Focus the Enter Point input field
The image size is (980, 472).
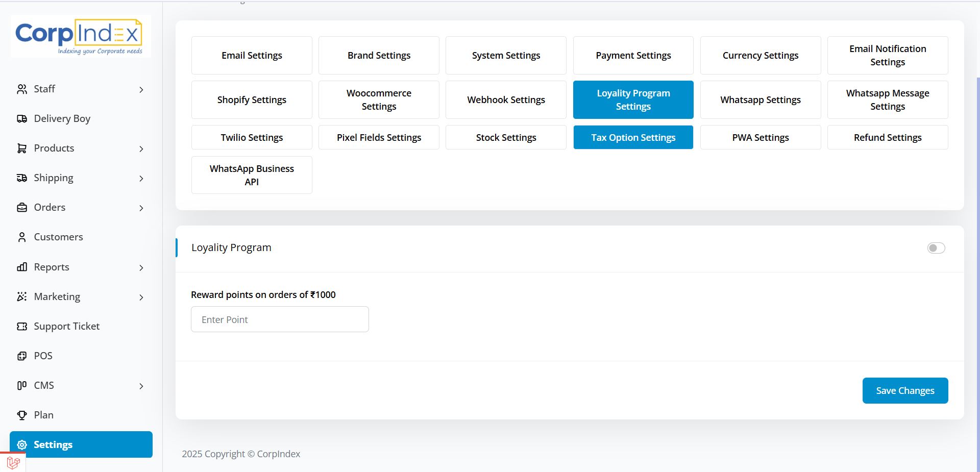pyautogui.click(x=280, y=319)
